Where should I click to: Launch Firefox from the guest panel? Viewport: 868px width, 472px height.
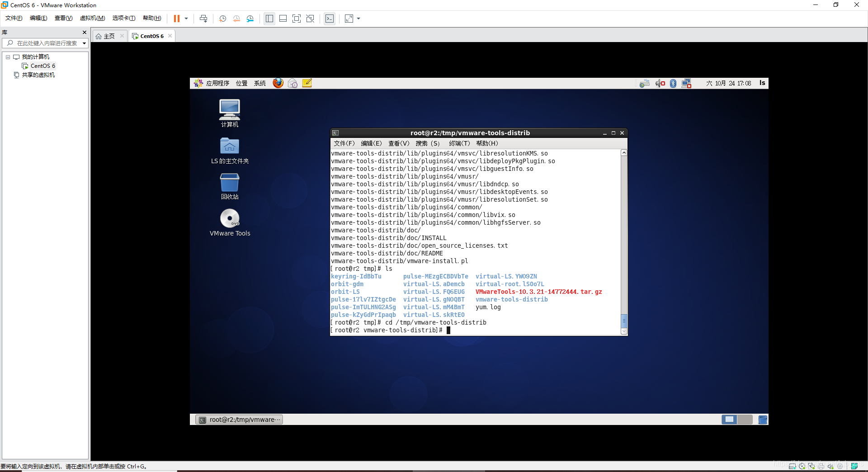click(x=278, y=83)
